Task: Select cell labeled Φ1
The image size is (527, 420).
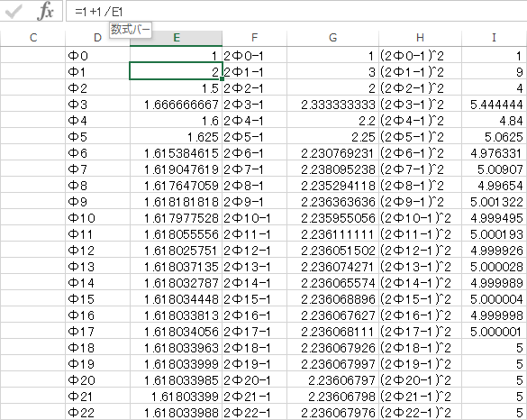Action: (97, 71)
